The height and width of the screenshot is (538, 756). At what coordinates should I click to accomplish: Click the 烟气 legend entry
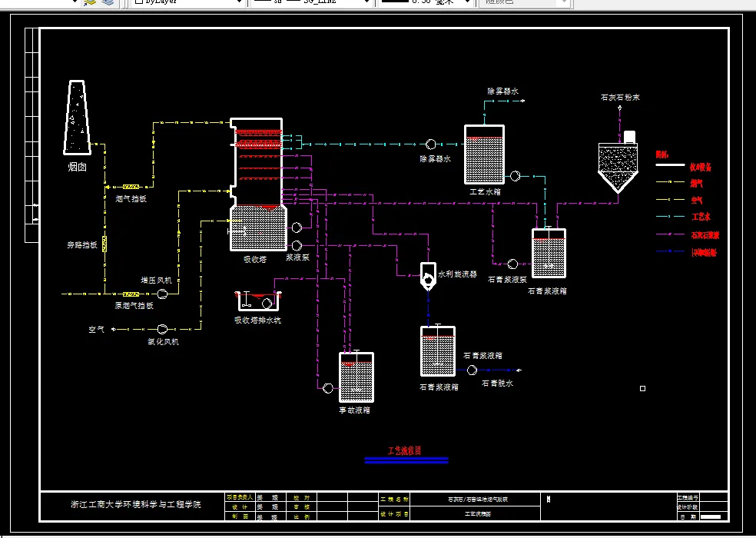[696, 184]
